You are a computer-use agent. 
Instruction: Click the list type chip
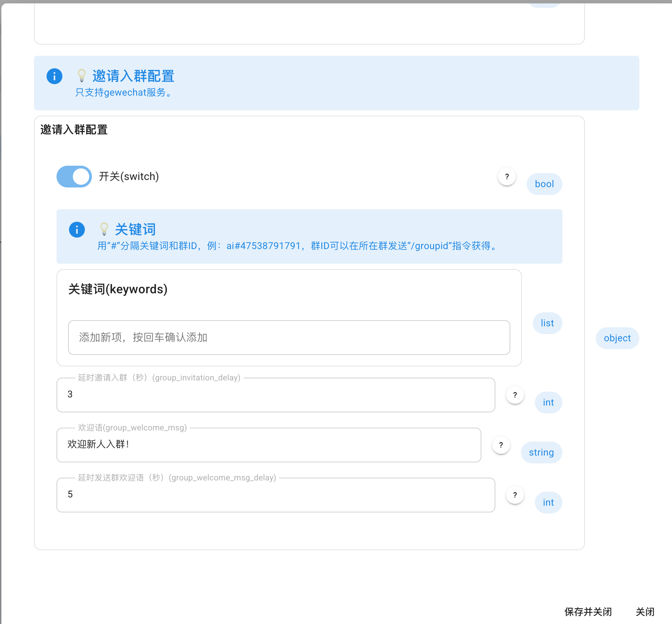547,323
